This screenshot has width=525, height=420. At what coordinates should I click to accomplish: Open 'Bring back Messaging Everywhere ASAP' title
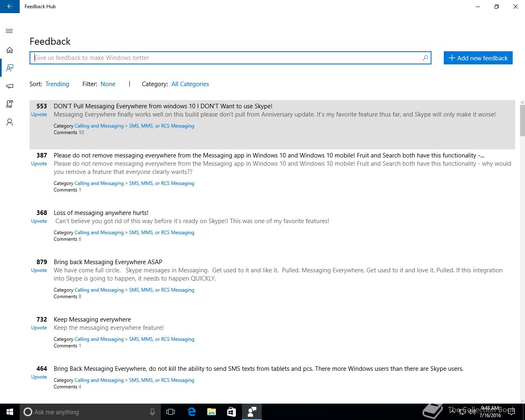point(108,262)
